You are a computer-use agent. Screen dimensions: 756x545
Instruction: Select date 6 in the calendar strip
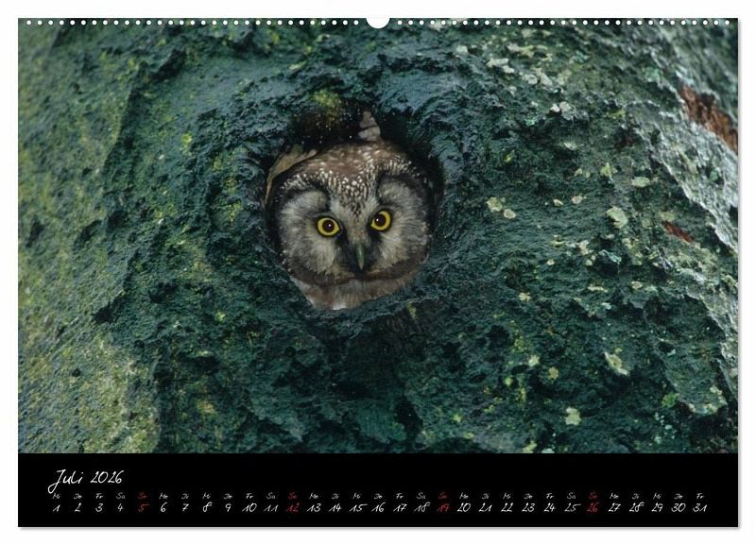point(163,507)
